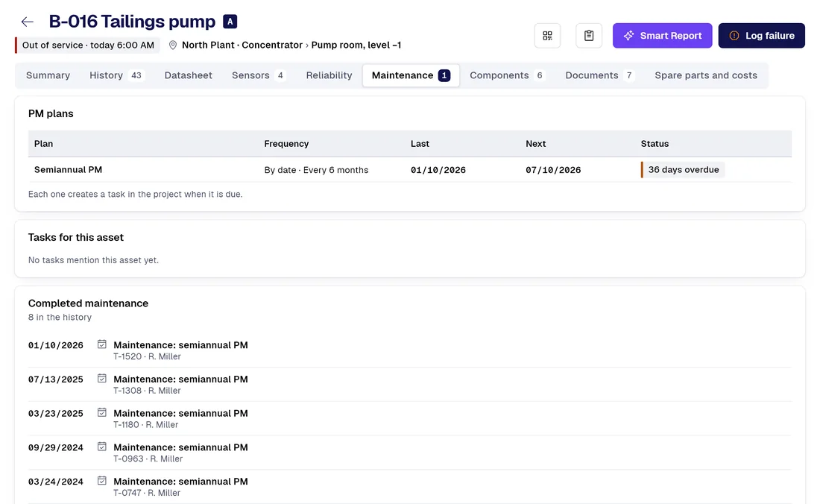Click the Status column header
This screenshot has height=504, width=820.
tap(655, 144)
